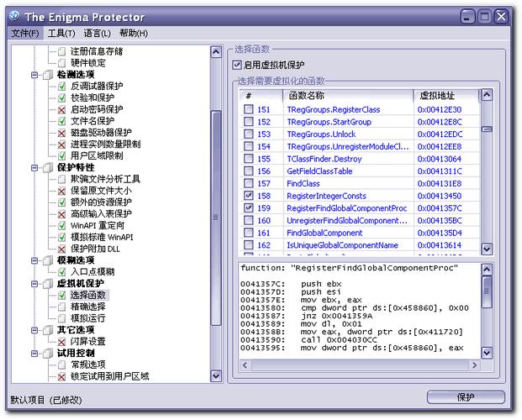Open the 文件(F) menu
The height and width of the screenshot is (420, 522).
(x=25, y=34)
